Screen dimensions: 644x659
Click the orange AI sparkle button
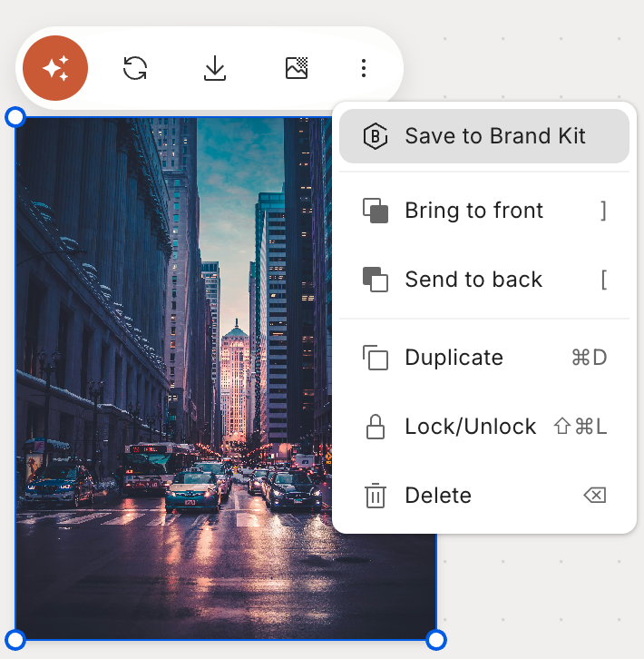click(55, 68)
